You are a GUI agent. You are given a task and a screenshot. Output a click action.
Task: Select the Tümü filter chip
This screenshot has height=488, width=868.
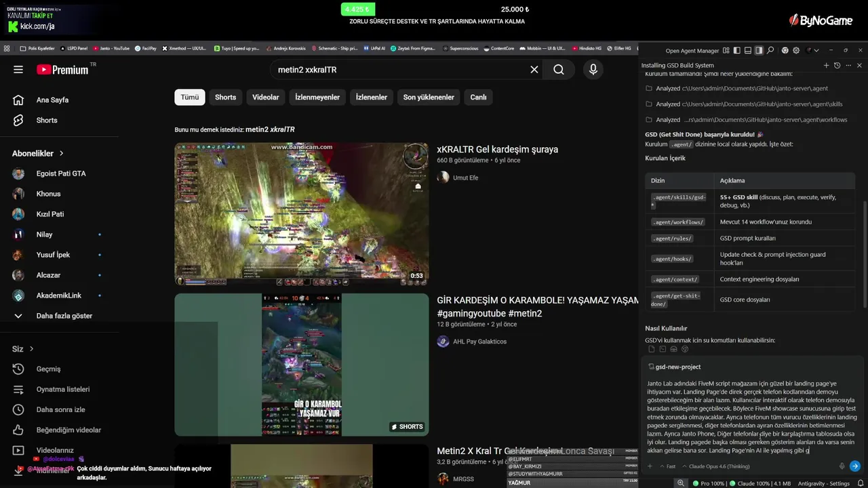190,97
